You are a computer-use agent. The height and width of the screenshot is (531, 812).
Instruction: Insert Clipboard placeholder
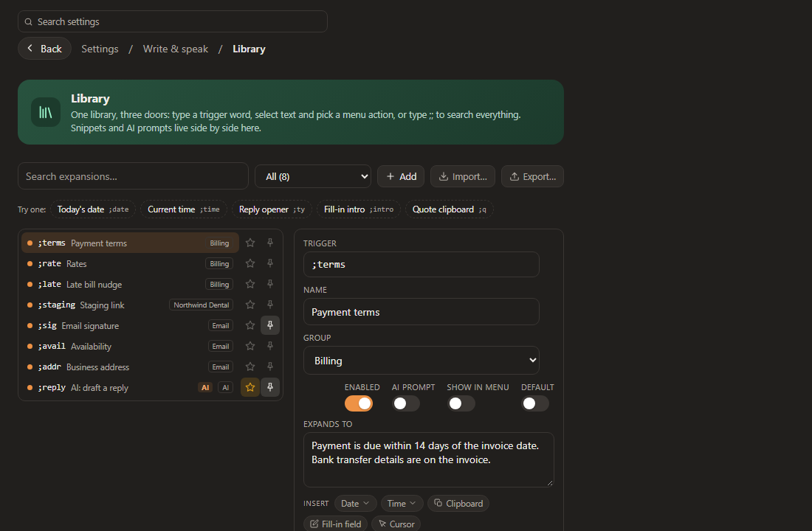pos(458,504)
